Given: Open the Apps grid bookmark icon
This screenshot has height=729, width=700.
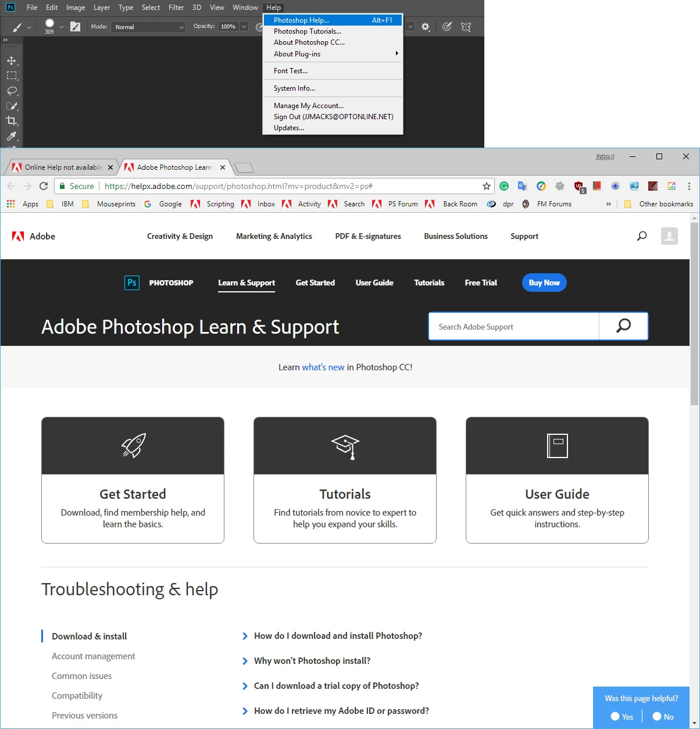Looking at the screenshot, I should (x=10, y=204).
